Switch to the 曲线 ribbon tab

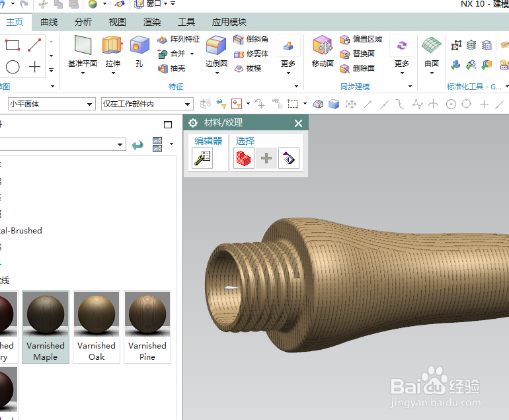pos(49,22)
